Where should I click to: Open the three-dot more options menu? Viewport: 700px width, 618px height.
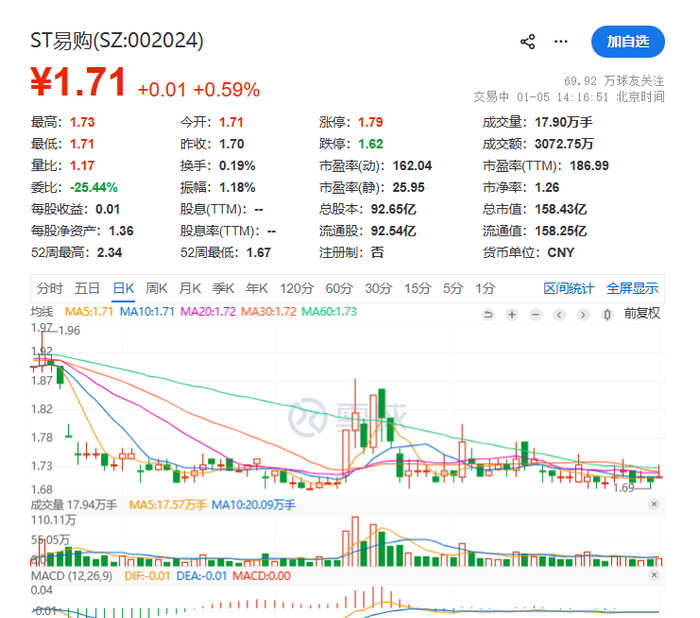561,42
